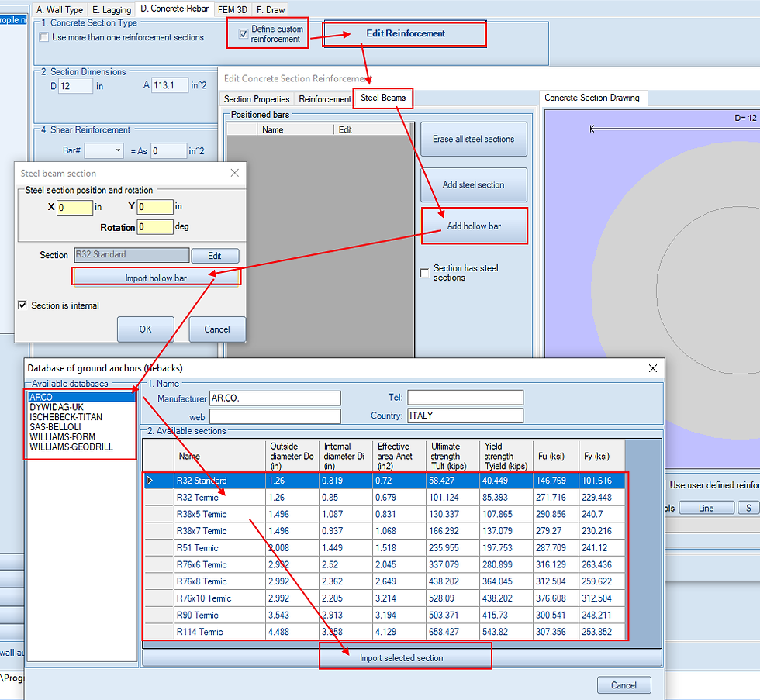760x700 pixels.
Task: Select the R76x8 Temic row
Action: click(x=385, y=581)
